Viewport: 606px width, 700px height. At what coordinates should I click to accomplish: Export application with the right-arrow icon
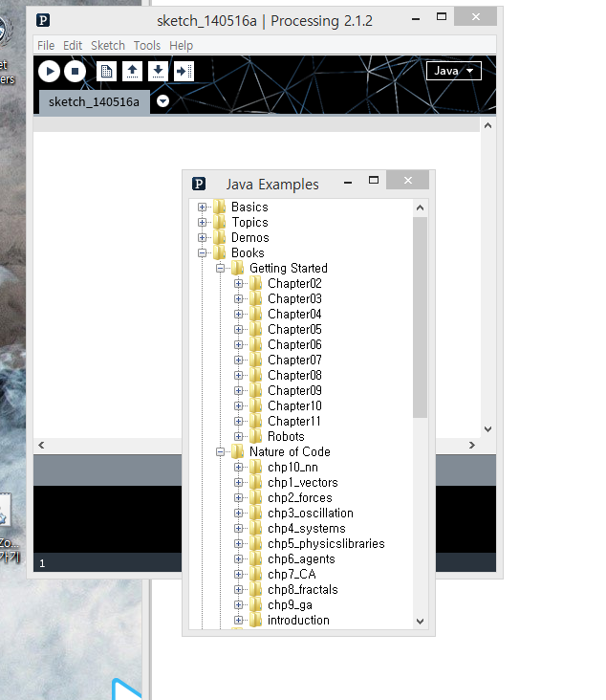(x=184, y=72)
